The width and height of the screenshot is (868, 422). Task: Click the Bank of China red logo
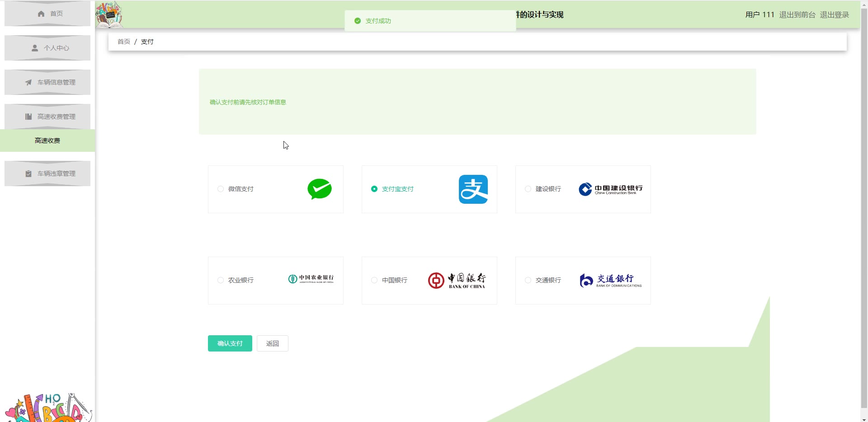coord(457,281)
